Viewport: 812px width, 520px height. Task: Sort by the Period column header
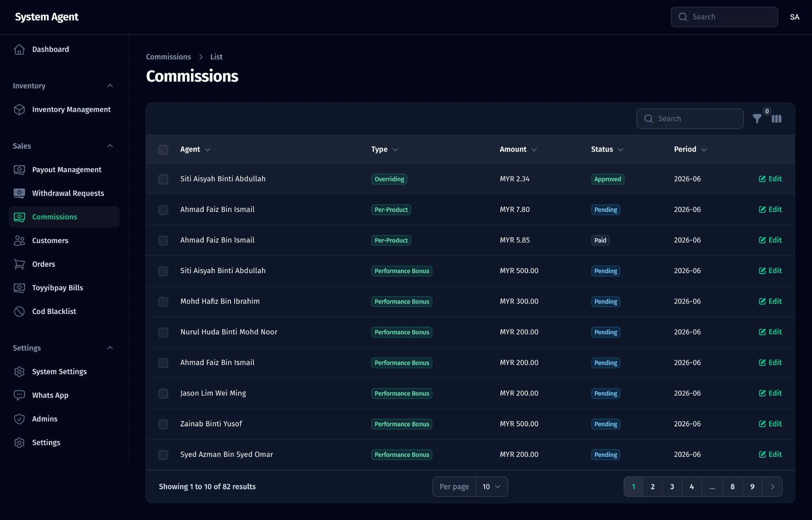pyautogui.click(x=690, y=149)
